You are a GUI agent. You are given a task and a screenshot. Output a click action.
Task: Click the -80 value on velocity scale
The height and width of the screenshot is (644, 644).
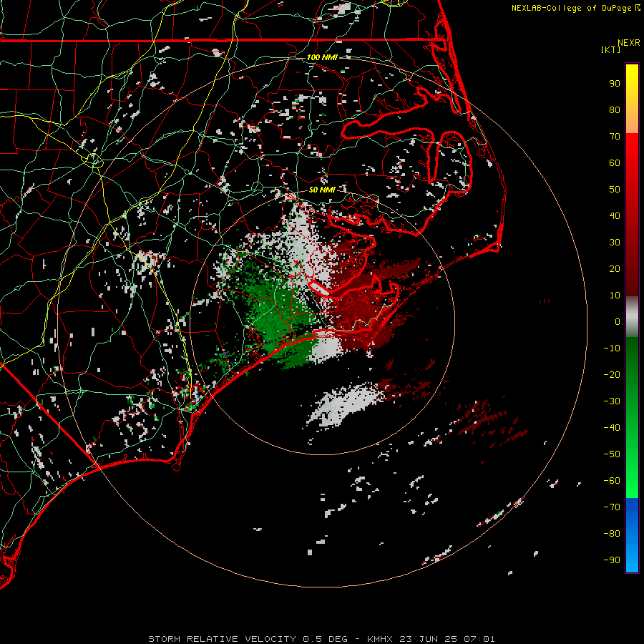pos(612,534)
